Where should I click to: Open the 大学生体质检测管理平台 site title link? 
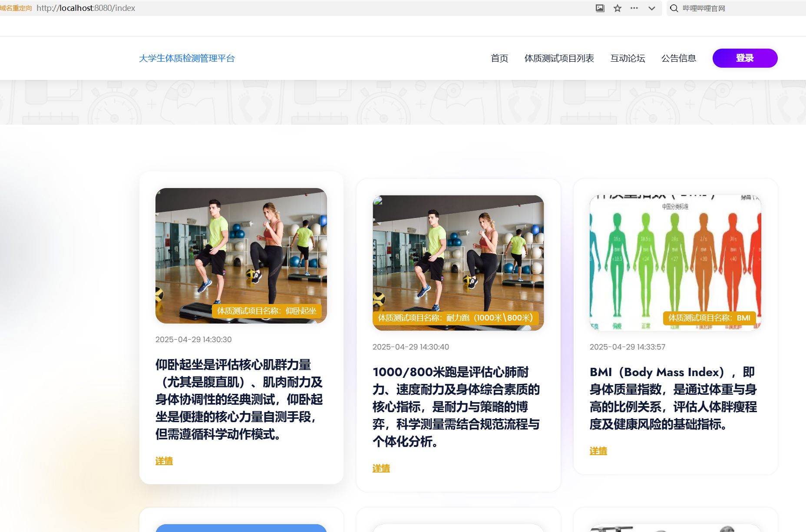pos(187,58)
